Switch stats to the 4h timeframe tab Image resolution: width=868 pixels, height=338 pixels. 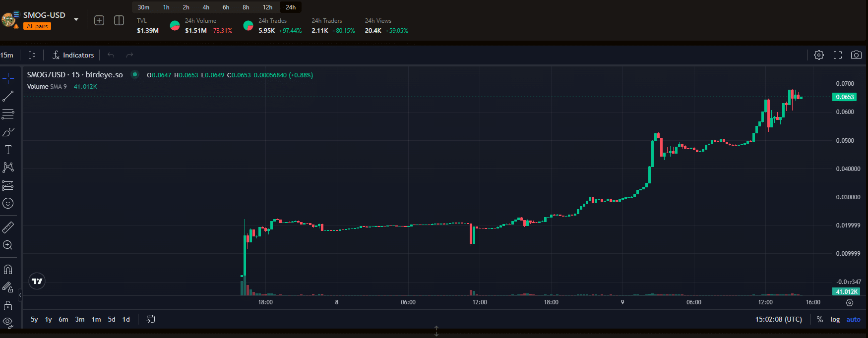206,7
